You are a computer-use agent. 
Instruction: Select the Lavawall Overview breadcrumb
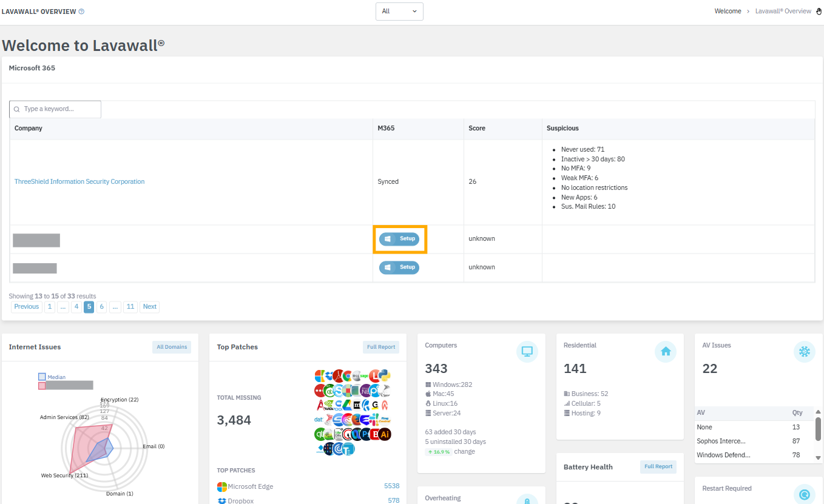[x=783, y=11]
